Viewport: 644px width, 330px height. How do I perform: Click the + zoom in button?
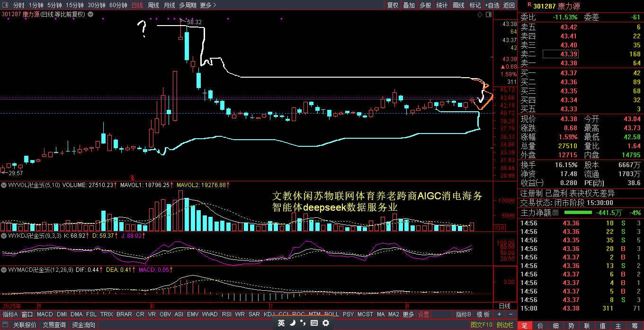[499, 314]
